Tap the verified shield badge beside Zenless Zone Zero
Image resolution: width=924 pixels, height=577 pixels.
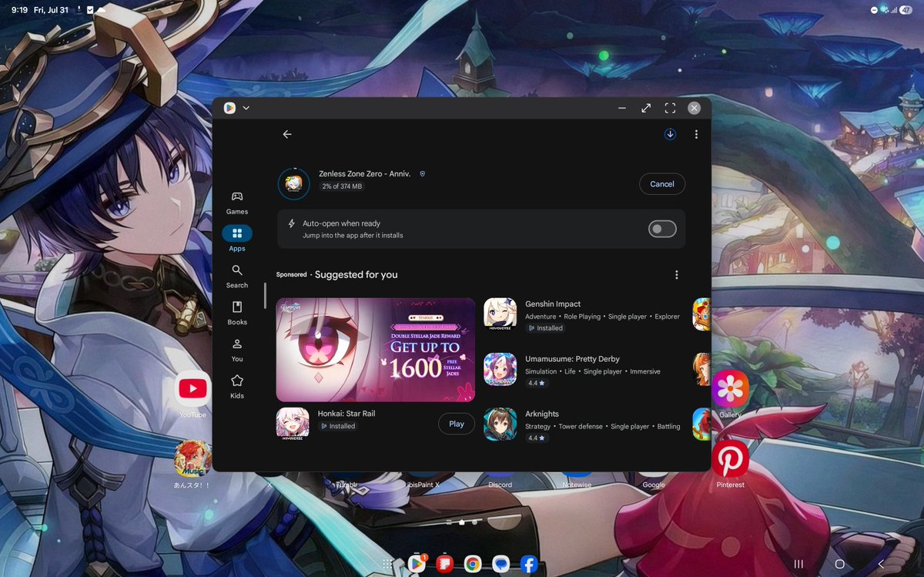point(422,174)
